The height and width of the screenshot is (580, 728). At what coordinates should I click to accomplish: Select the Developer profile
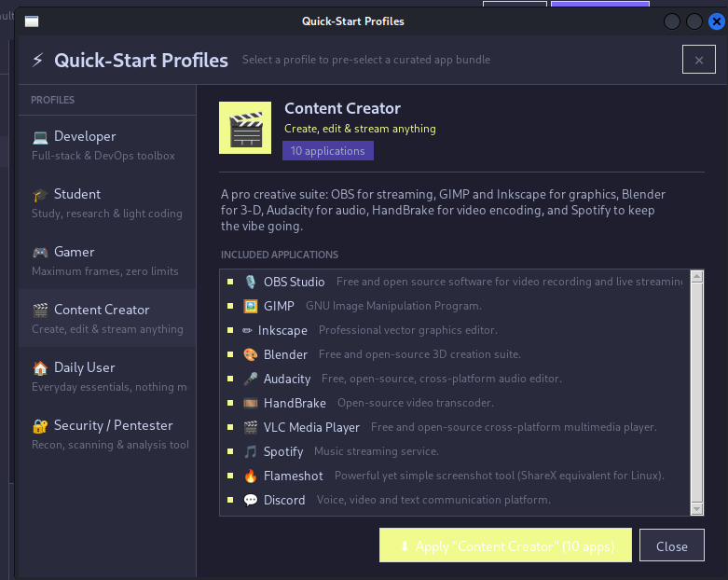point(107,145)
